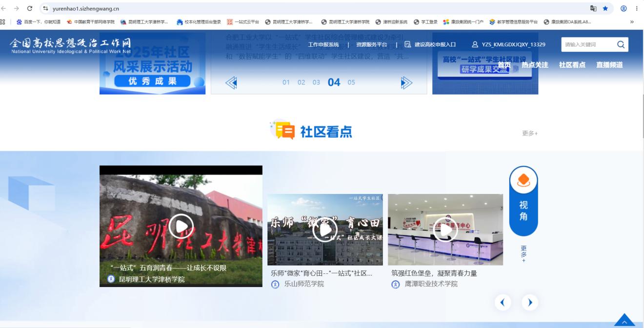
Task: Click the school icon beside 昆明理工大学津桥学院
Action: pyautogui.click(x=111, y=279)
